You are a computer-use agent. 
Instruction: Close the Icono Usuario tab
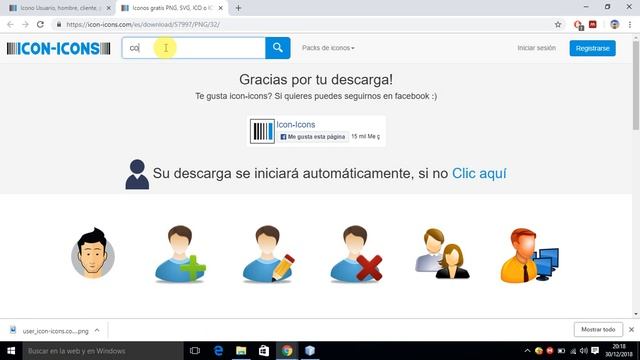[x=109, y=8]
